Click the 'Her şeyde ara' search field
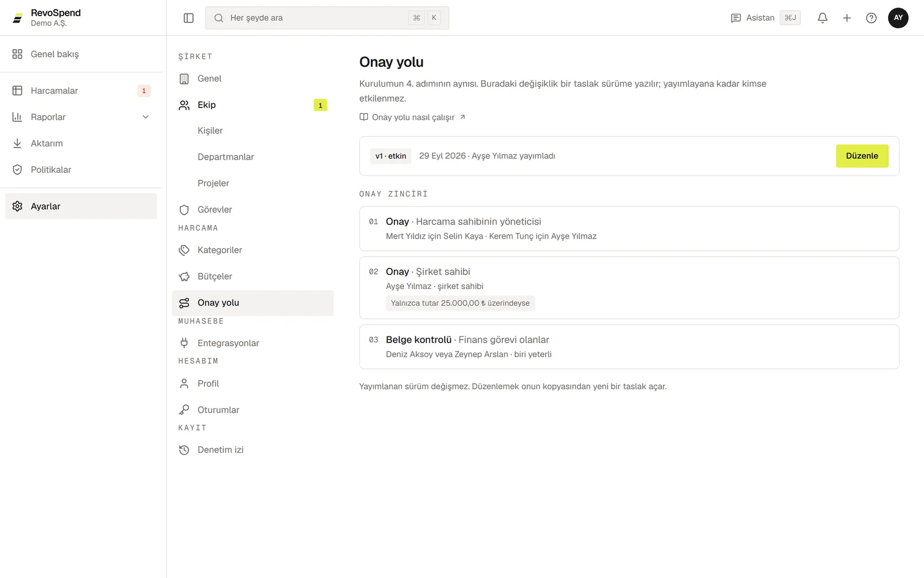This screenshot has width=924, height=578. (327, 18)
